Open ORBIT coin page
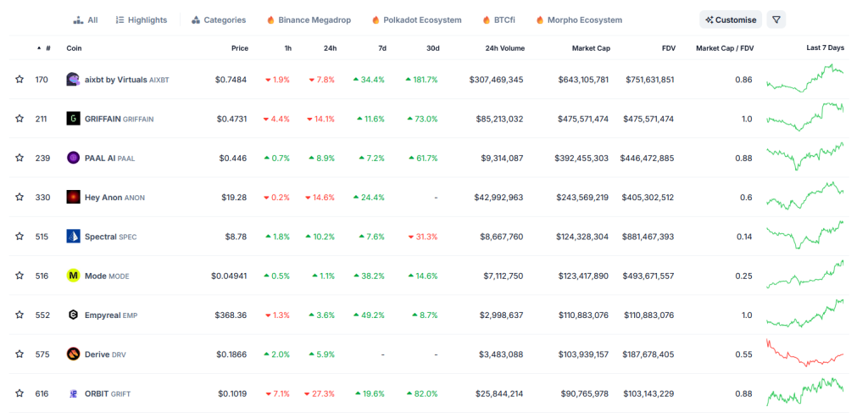 [x=108, y=393]
